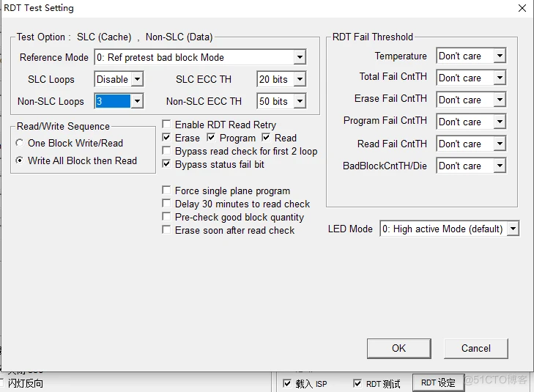
Task: Open the SLC Loops dropdown
Action: (119, 79)
